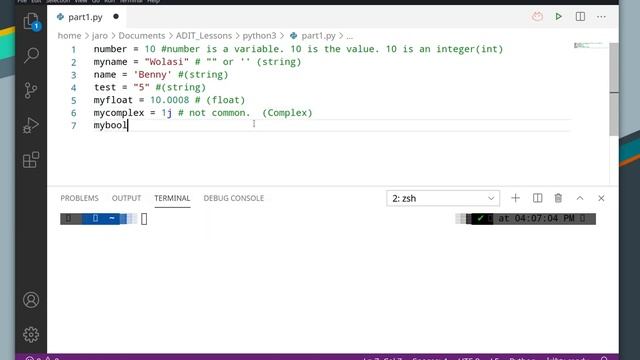Run the Python file with play button

tap(558, 17)
